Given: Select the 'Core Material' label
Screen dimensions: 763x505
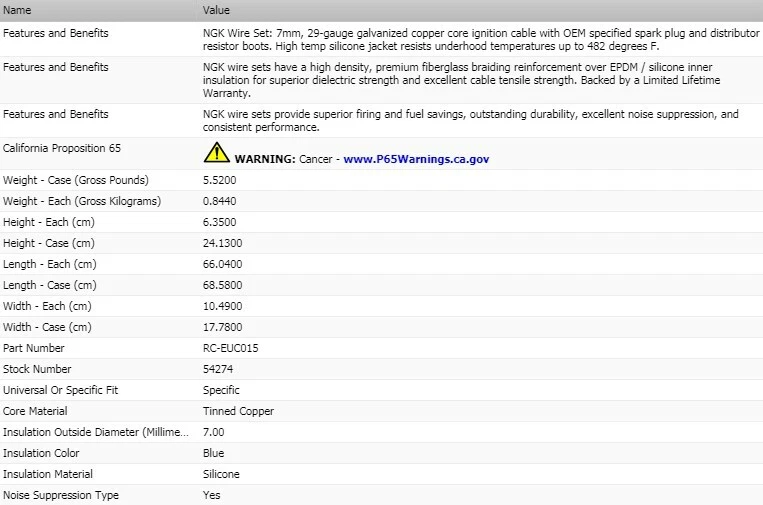Looking at the screenshot, I should pos(35,411).
